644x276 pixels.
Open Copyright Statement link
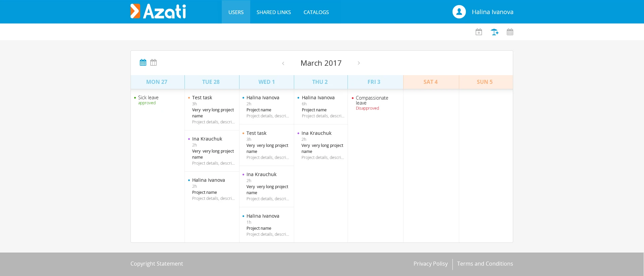157,264
